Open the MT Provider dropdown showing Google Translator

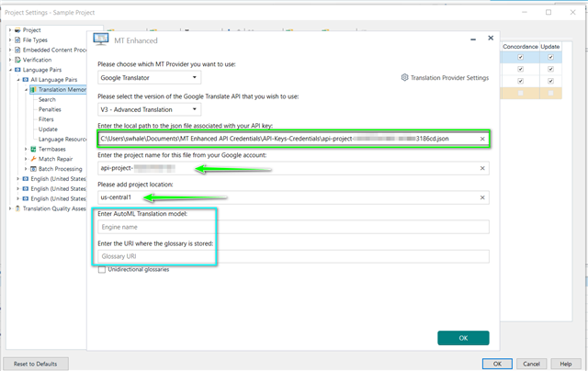(149, 77)
